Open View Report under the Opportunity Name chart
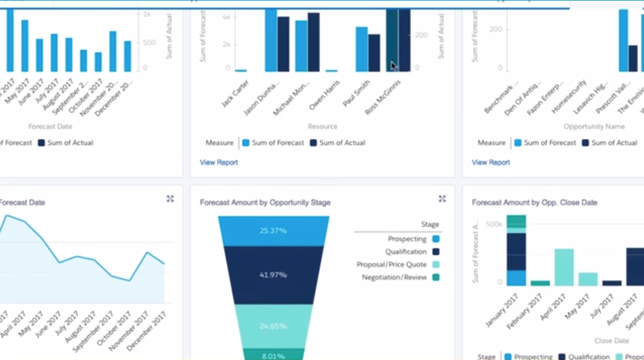 490,162
